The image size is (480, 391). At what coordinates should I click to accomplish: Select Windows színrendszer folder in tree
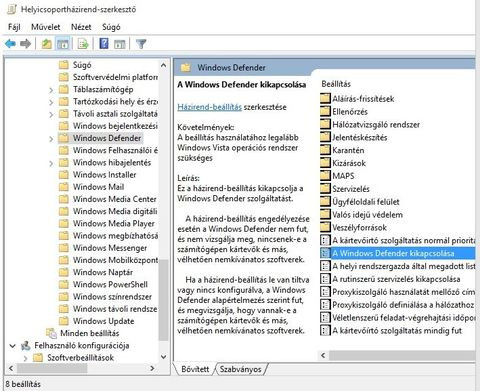tap(105, 296)
